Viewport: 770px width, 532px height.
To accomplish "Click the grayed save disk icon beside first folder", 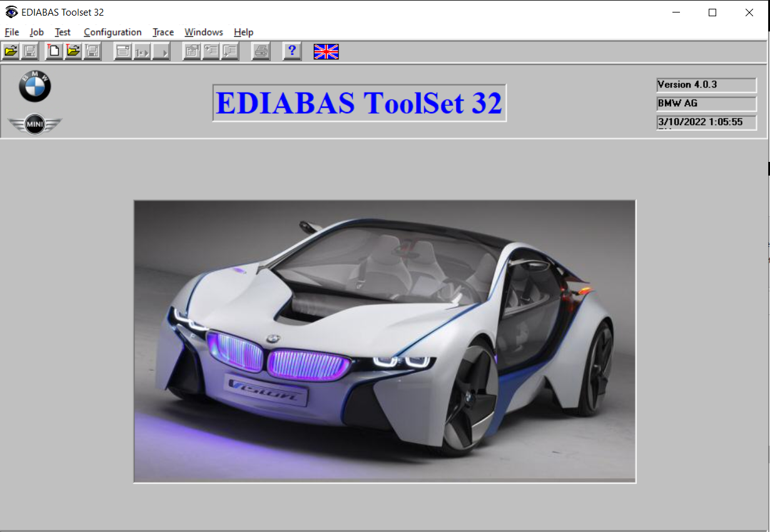I will [x=29, y=51].
